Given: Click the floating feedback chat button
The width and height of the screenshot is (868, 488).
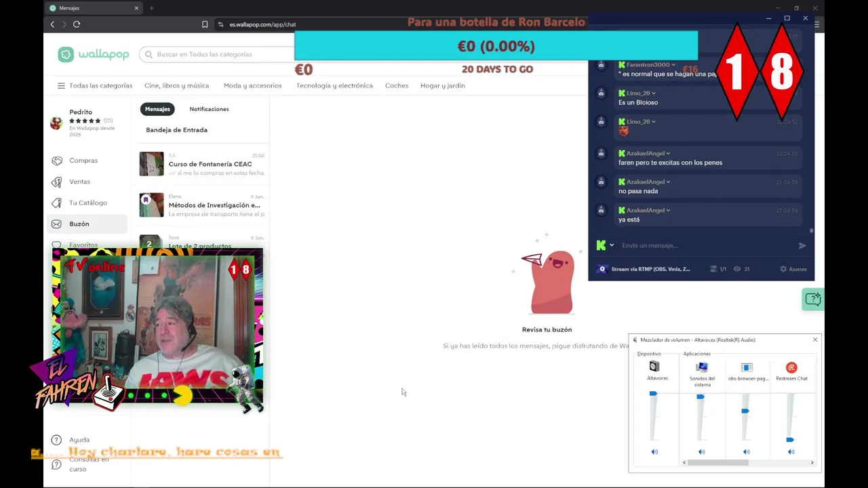Looking at the screenshot, I should click(812, 299).
